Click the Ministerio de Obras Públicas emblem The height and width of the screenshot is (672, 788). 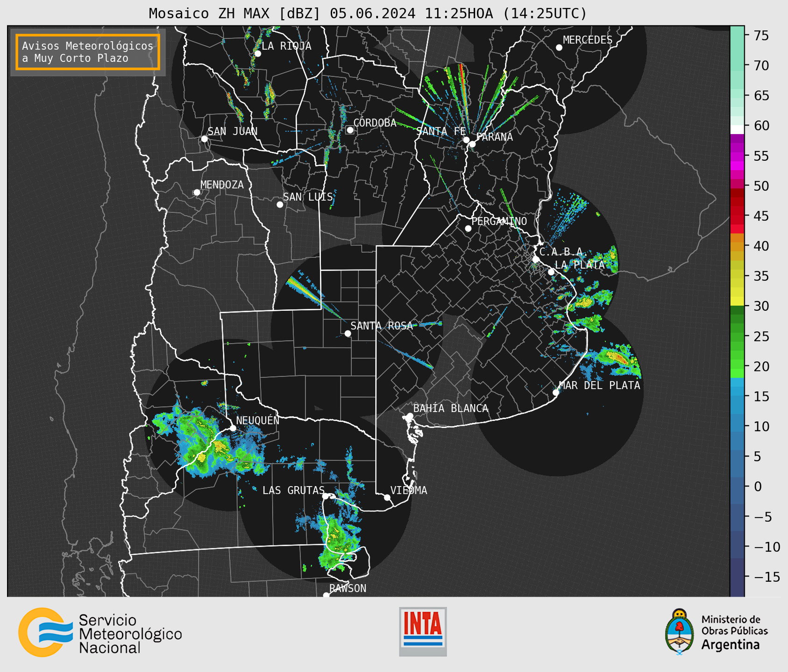[x=680, y=632]
